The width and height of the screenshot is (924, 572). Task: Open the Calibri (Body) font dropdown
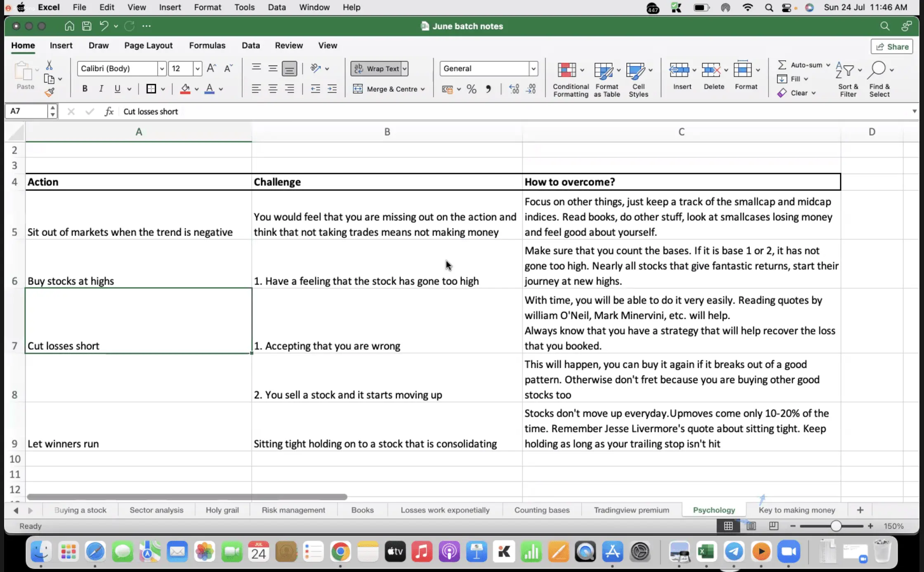pyautogui.click(x=162, y=68)
